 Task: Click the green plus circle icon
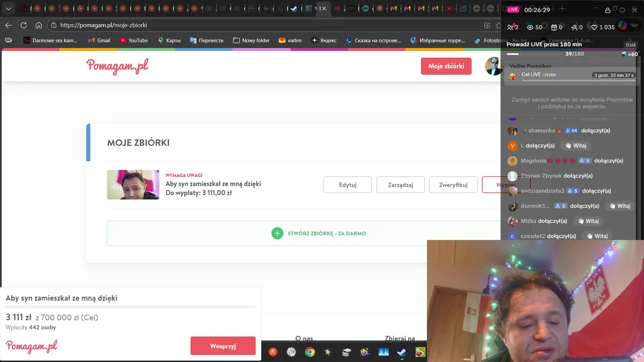(277, 233)
